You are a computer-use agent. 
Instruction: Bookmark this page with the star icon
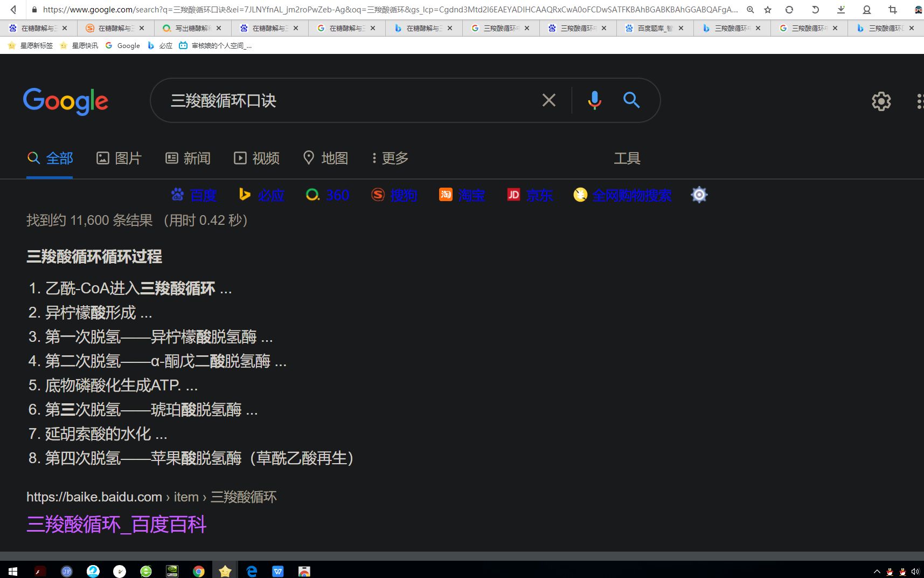coord(768,10)
